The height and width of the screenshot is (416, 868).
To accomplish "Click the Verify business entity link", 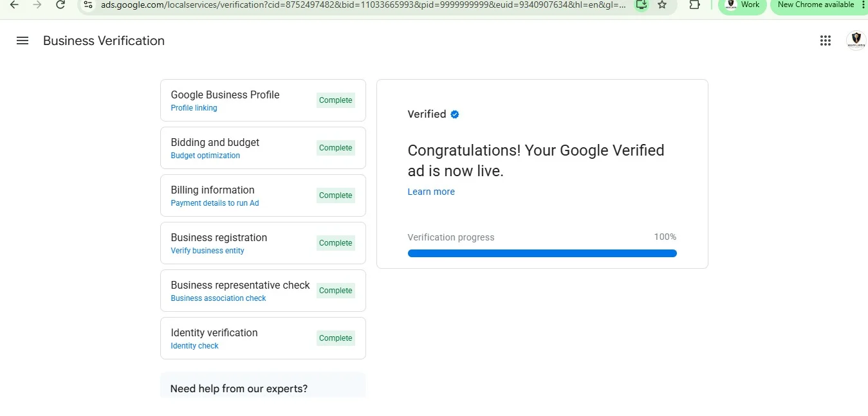I will coord(207,251).
